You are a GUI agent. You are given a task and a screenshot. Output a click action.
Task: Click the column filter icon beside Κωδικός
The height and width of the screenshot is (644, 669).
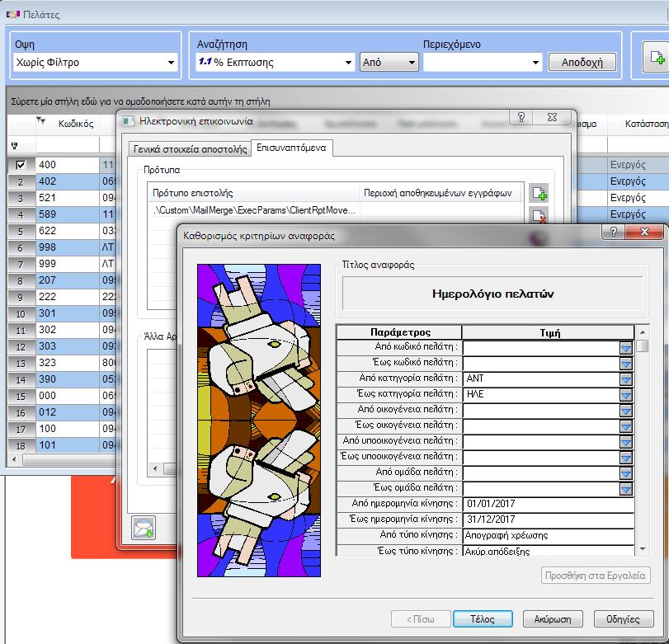point(40,121)
